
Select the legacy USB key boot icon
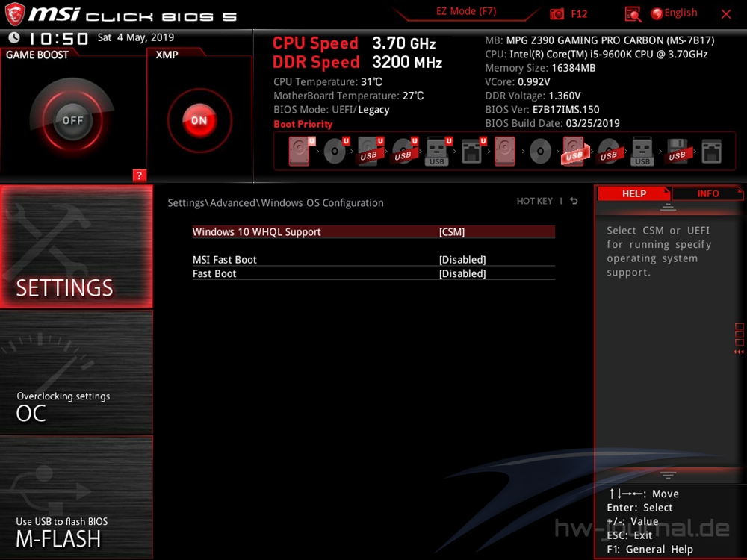click(x=642, y=152)
